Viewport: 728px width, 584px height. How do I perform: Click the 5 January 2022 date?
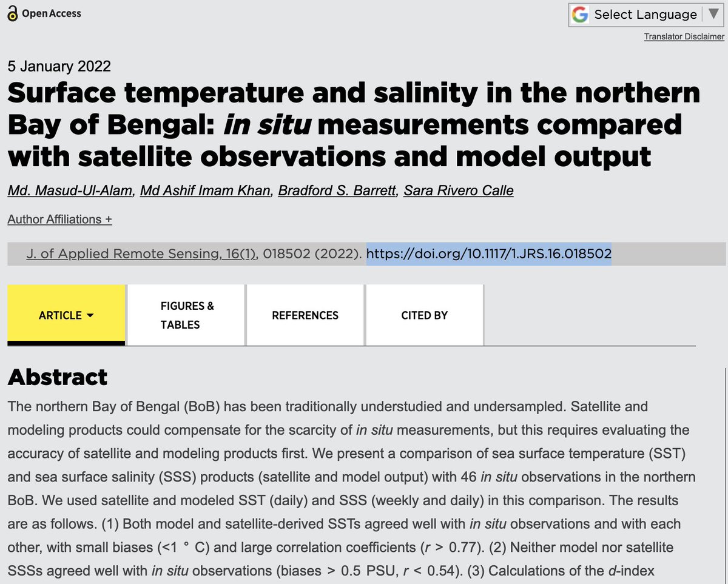pos(59,66)
